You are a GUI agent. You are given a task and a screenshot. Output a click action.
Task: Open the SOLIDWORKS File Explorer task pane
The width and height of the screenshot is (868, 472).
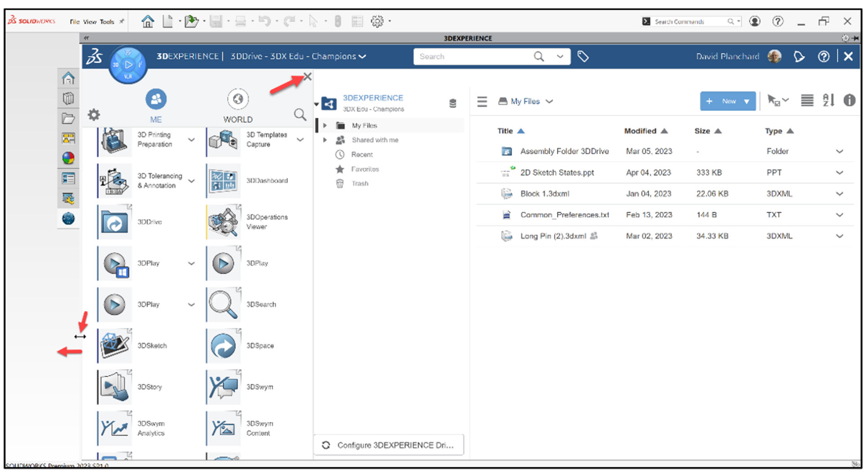click(x=68, y=118)
